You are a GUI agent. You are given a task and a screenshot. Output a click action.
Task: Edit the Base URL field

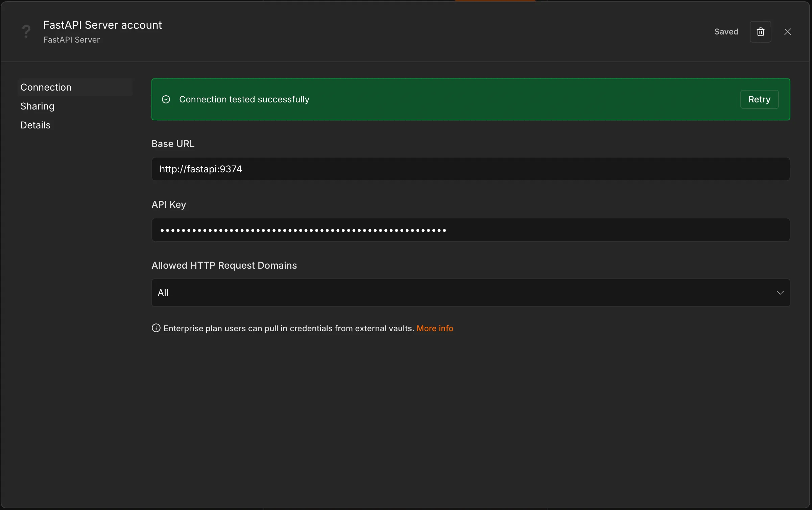pyautogui.click(x=471, y=169)
